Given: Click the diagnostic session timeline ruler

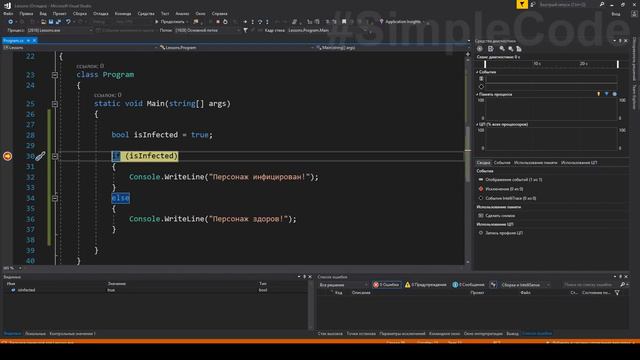Looking at the screenshot, I should click(x=551, y=64).
